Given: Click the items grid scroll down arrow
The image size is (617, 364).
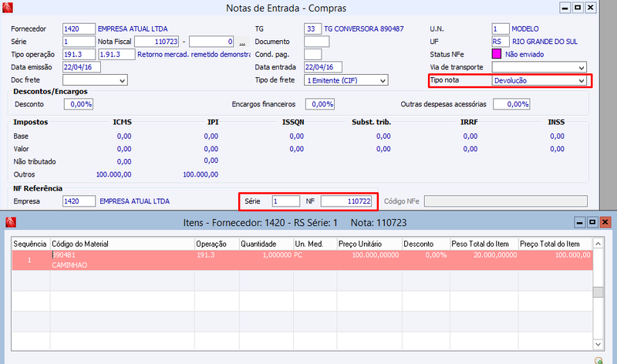Looking at the screenshot, I should (598, 344).
